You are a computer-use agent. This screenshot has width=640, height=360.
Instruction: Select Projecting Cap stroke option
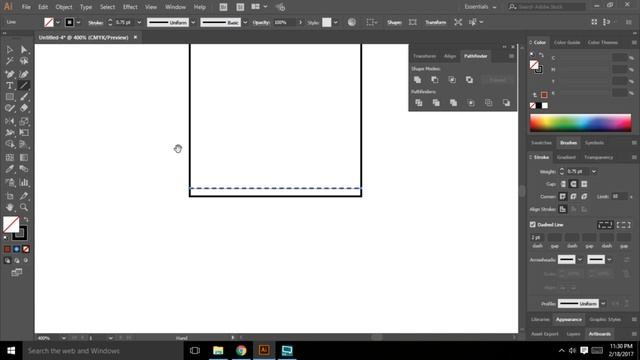(x=584, y=184)
